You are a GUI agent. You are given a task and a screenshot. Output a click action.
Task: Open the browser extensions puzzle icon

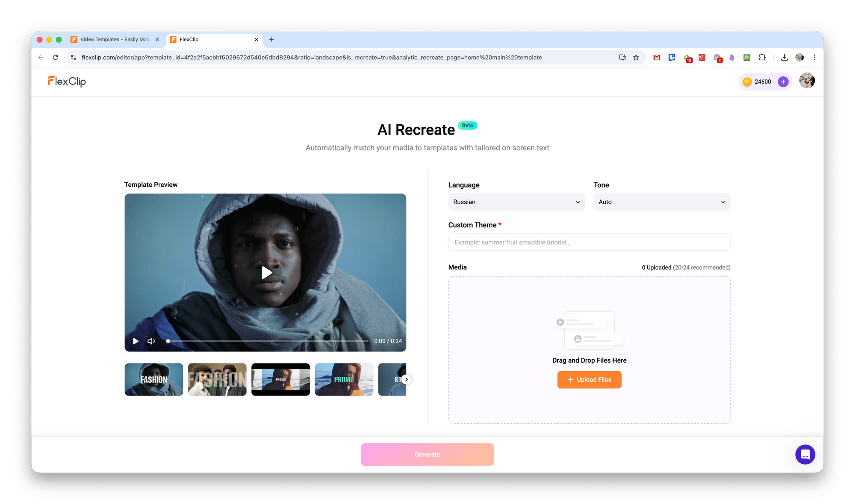(762, 57)
